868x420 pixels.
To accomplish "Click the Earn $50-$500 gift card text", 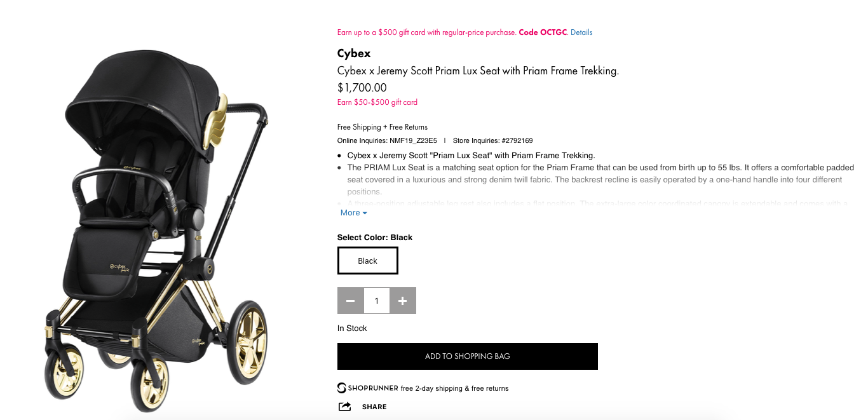I will (x=377, y=102).
